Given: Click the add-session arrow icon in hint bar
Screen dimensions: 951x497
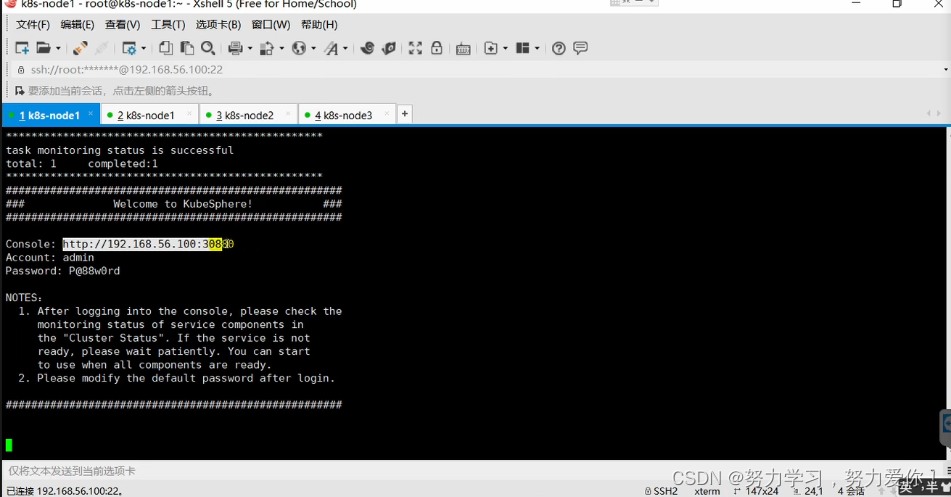Looking at the screenshot, I should [x=19, y=91].
